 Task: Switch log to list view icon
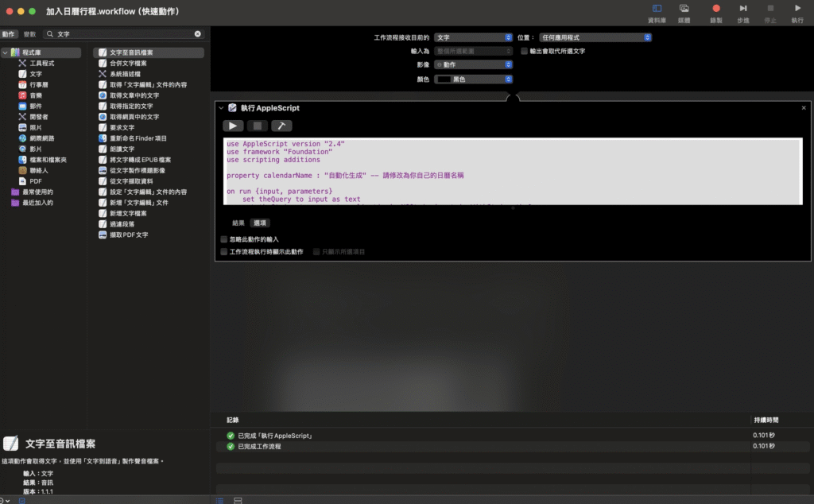(x=219, y=500)
